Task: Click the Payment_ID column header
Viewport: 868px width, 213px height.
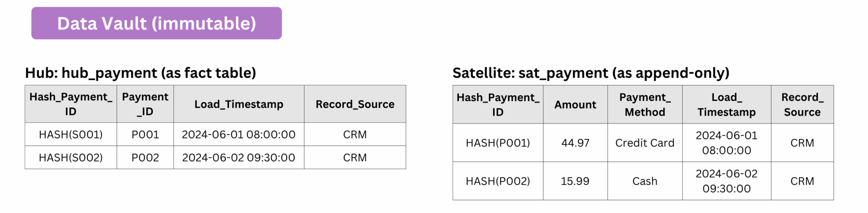Action: tap(145, 104)
